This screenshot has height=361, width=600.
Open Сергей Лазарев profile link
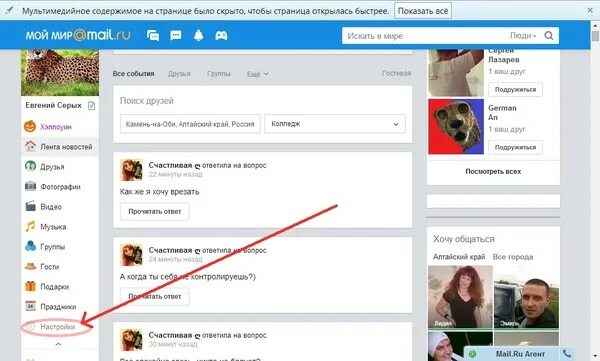(504, 55)
